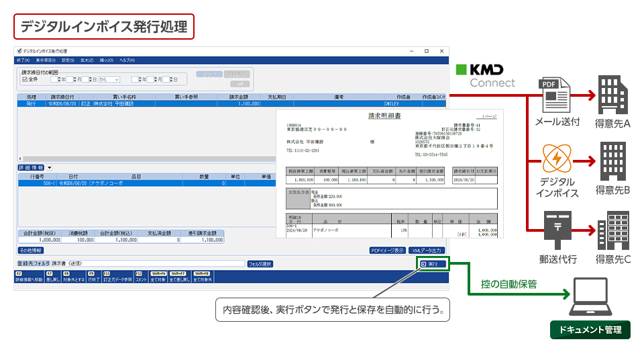The height and width of the screenshot is (352, 644).
Task: Click the XMLデータ出力 button
Action: (x=427, y=250)
